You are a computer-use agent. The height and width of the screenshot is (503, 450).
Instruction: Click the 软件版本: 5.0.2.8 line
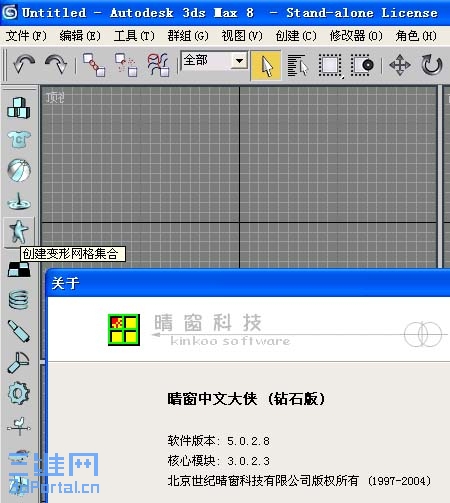219,441
